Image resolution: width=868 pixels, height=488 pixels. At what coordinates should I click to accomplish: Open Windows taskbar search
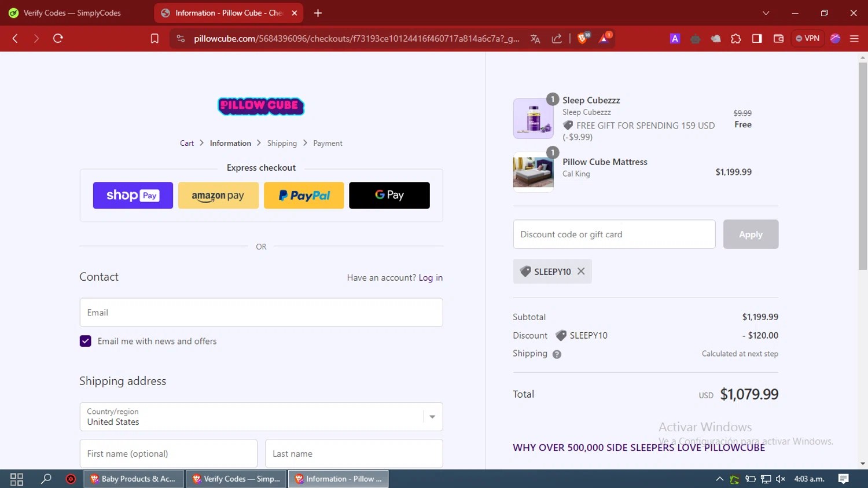(46, 479)
